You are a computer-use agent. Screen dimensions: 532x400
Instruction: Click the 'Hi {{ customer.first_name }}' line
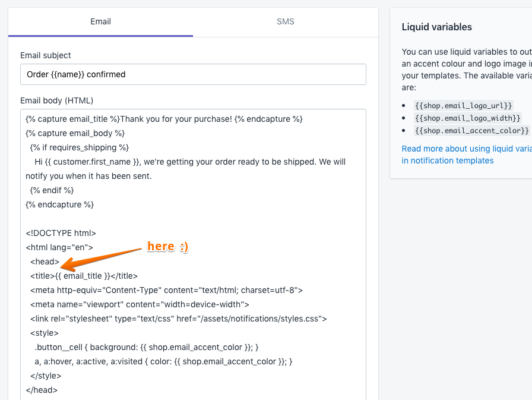(190, 162)
